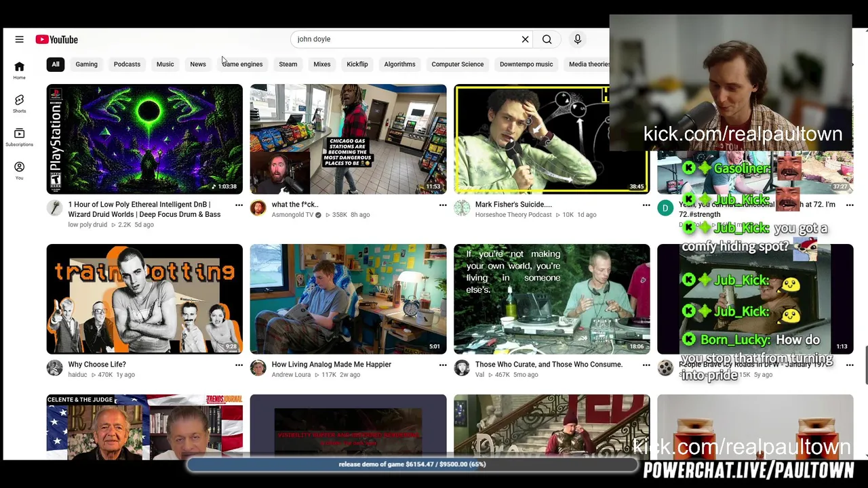Viewport: 868px width, 488px height.
Task: Open title link Mark Fisher's Suicide....
Action: [513, 205]
